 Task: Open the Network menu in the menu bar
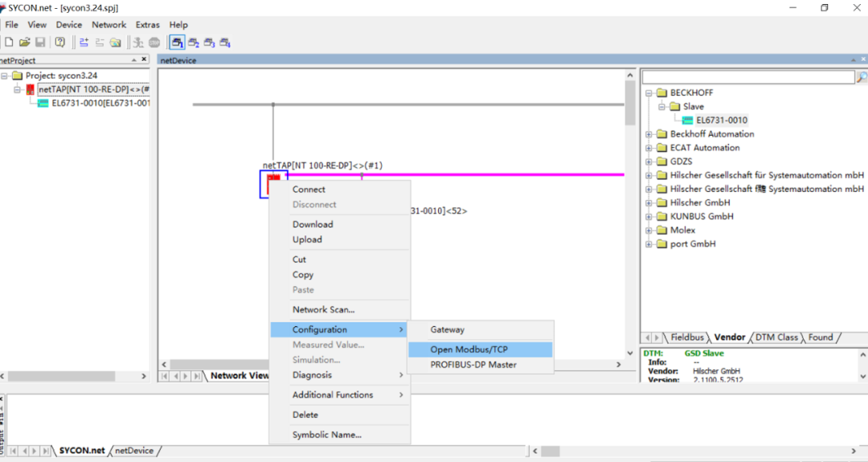point(108,25)
